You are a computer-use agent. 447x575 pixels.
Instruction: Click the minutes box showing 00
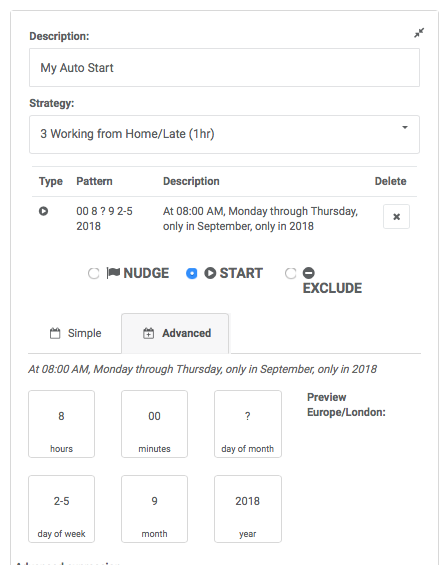pos(154,424)
